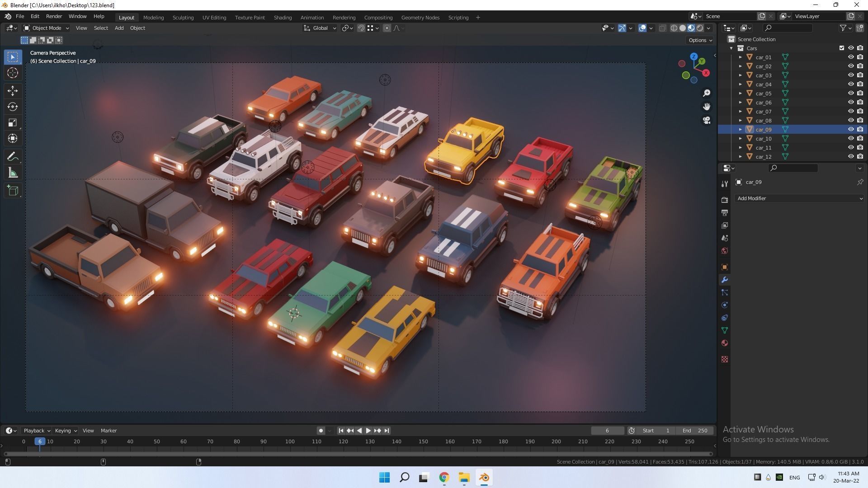Open the Particles properties tab
Image resolution: width=868 pixels, height=488 pixels.
click(x=725, y=292)
